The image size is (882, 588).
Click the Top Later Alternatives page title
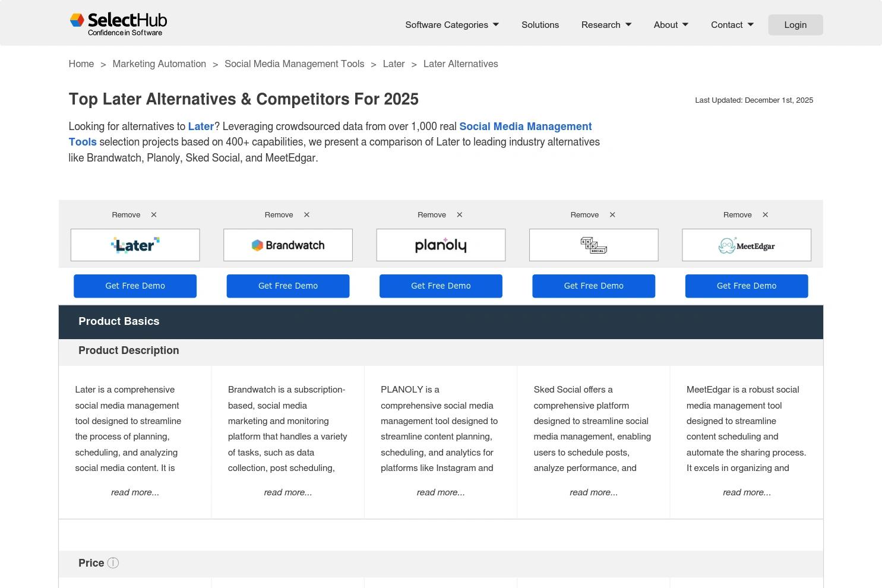pos(244,99)
